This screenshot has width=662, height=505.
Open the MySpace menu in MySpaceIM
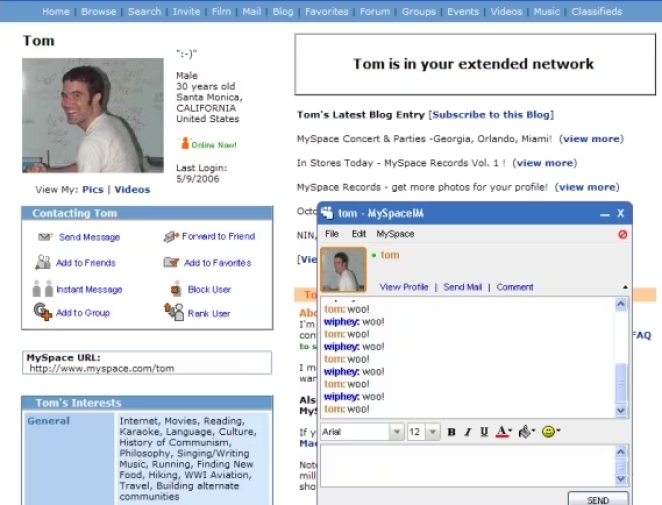pyautogui.click(x=395, y=234)
